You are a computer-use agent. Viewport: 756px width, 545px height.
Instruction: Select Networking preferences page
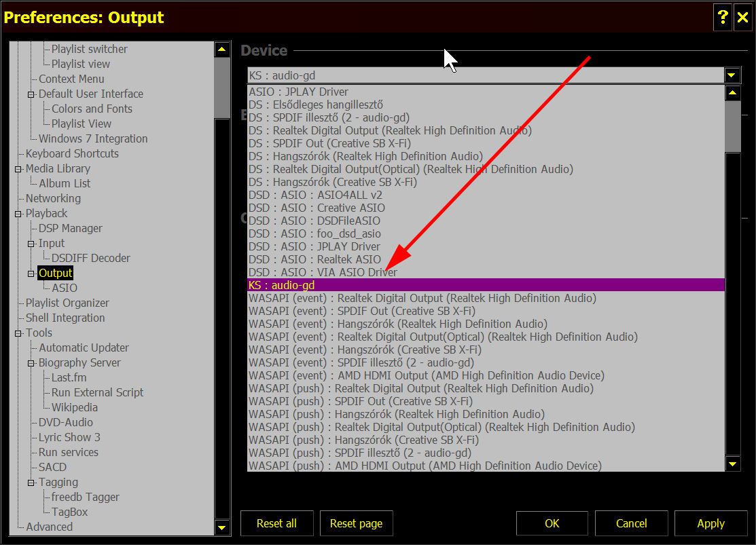53,199
